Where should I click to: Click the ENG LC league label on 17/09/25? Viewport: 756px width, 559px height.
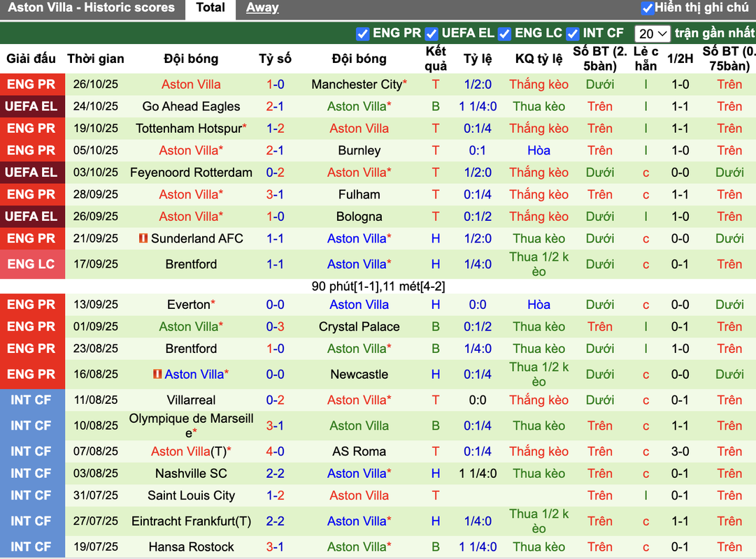click(x=31, y=264)
